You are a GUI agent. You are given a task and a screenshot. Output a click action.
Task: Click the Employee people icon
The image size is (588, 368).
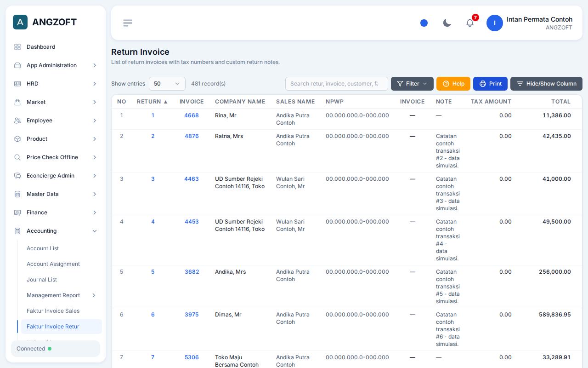pos(17,121)
